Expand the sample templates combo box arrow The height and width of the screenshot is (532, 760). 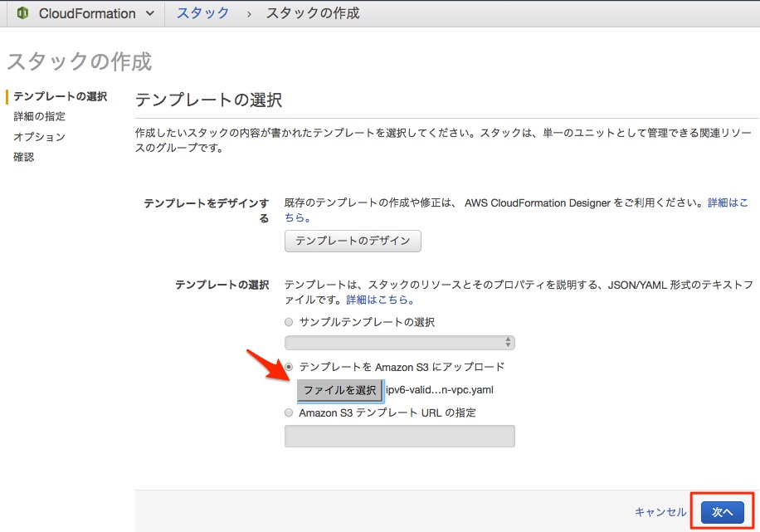click(x=508, y=342)
